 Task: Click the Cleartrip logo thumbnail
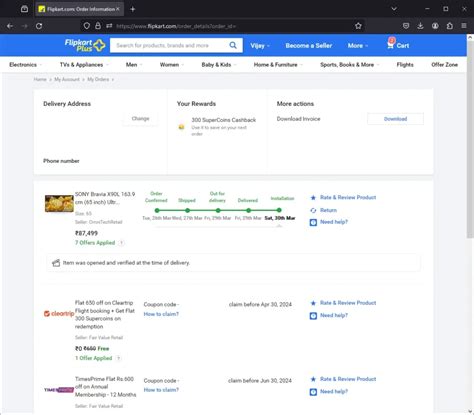click(59, 314)
